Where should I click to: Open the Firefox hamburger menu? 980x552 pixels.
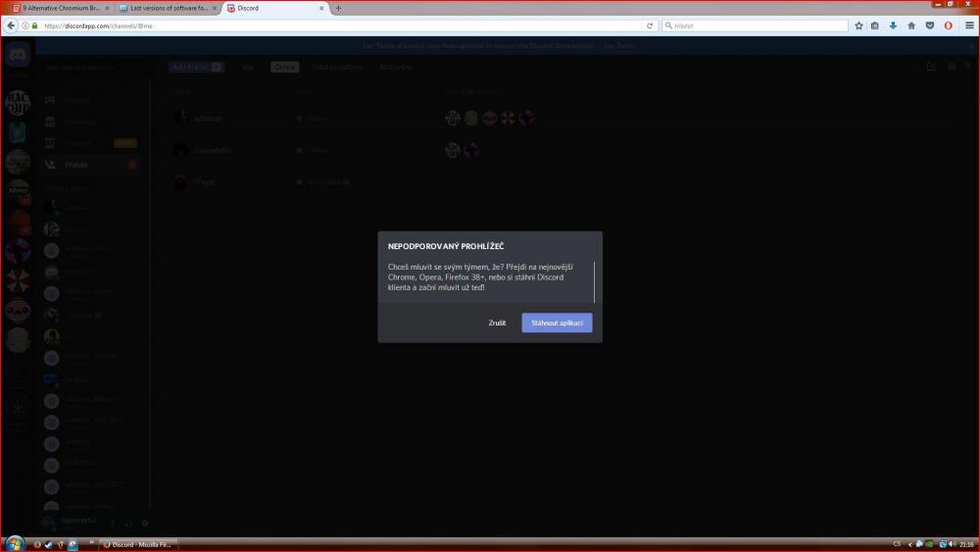969,25
